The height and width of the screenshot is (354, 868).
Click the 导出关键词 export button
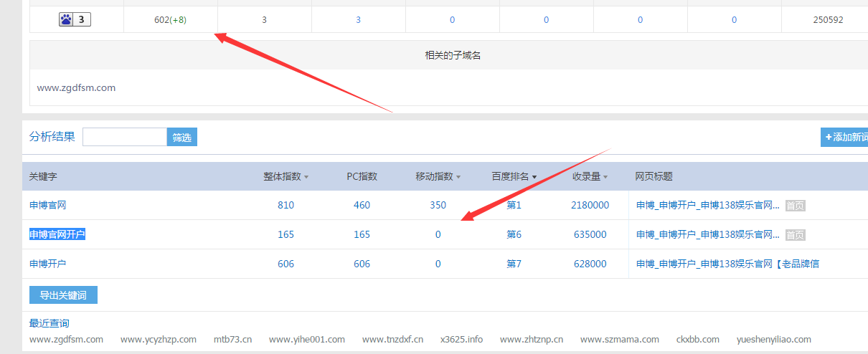(63, 295)
